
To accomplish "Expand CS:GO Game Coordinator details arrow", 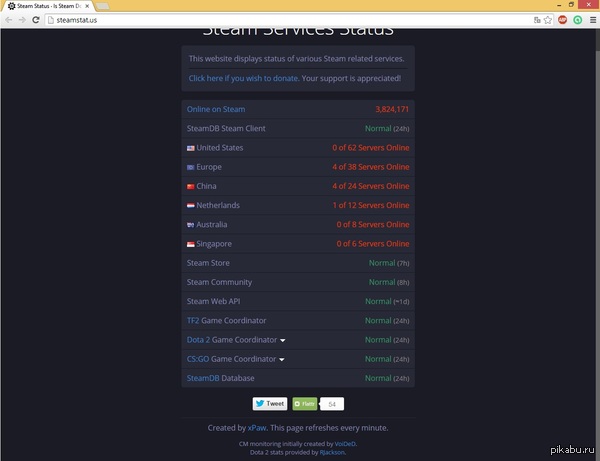I will pos(282,359).
